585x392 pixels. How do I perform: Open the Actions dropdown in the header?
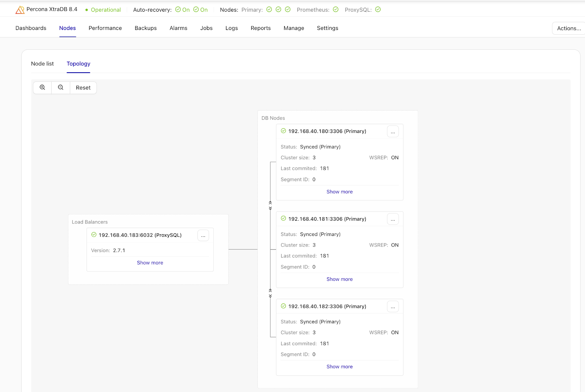pyautogui.click(x=568, y=28)
